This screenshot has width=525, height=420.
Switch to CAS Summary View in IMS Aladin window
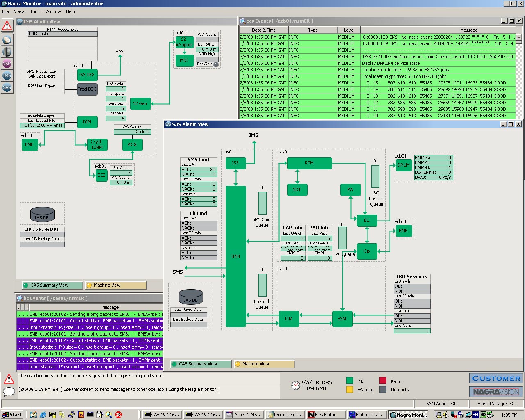[x=52, y=285]
